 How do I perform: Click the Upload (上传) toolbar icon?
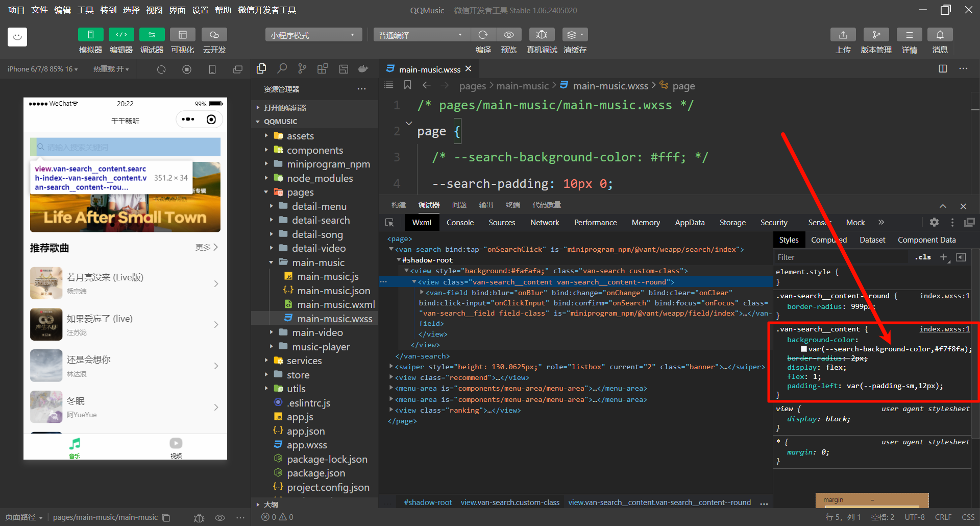[843, 35]
